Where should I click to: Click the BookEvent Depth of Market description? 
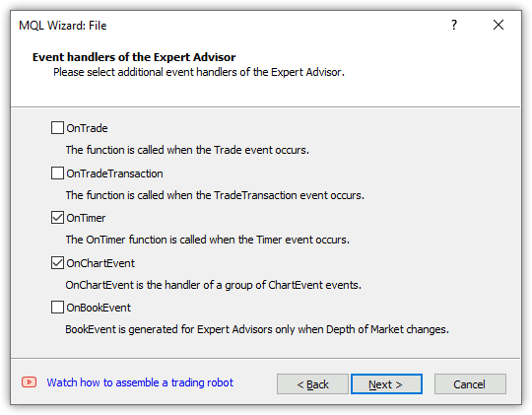pyautogui.click(x=257, y=329)
